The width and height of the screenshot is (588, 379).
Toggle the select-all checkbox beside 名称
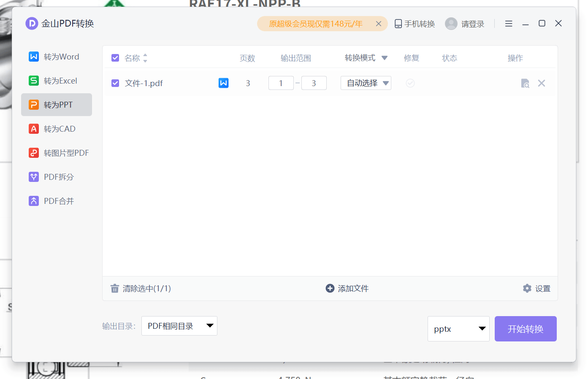tap(115, 58)
